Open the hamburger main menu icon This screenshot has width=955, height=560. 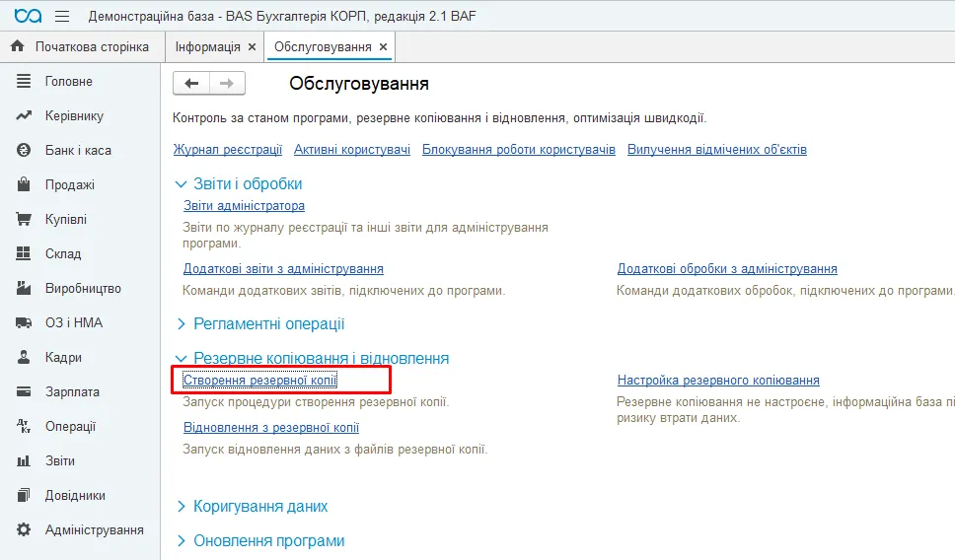click(62, 17)
